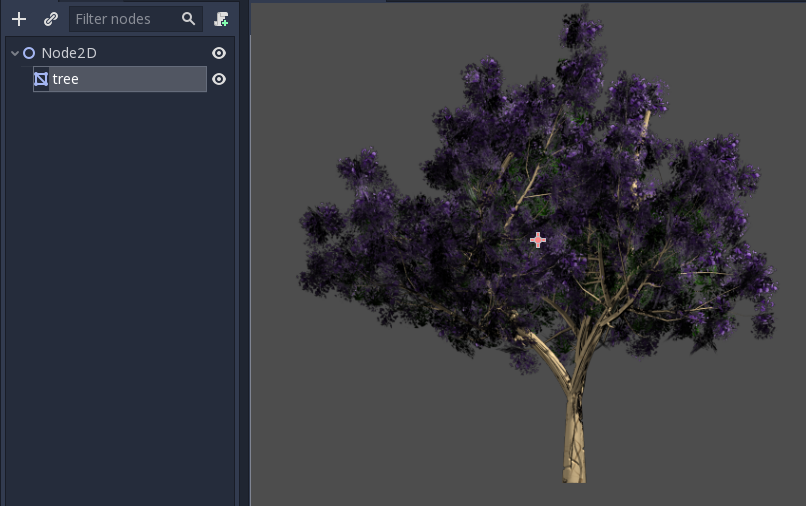The image size is (806, 506).
Task: Hide the tree node with eye icon
Action: pyautogui.click(x=219, y=79)
